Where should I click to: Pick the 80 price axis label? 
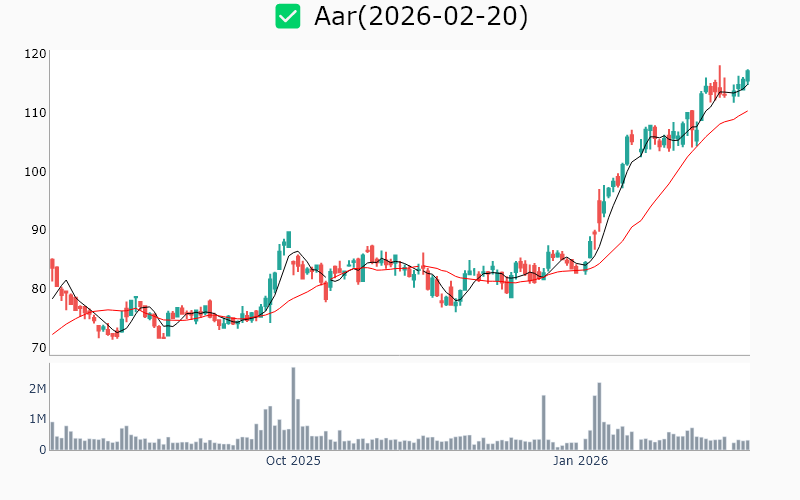point(38,289)
